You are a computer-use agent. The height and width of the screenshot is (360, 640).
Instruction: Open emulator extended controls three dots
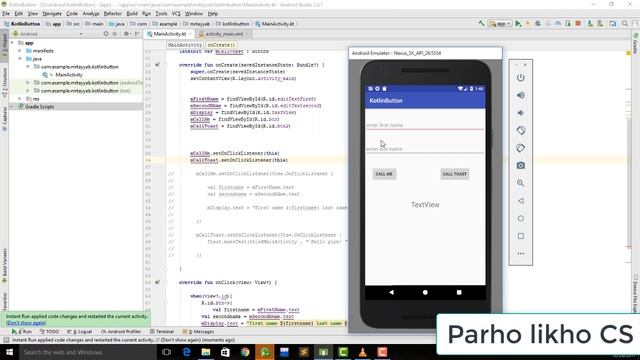tap(520, 253)
